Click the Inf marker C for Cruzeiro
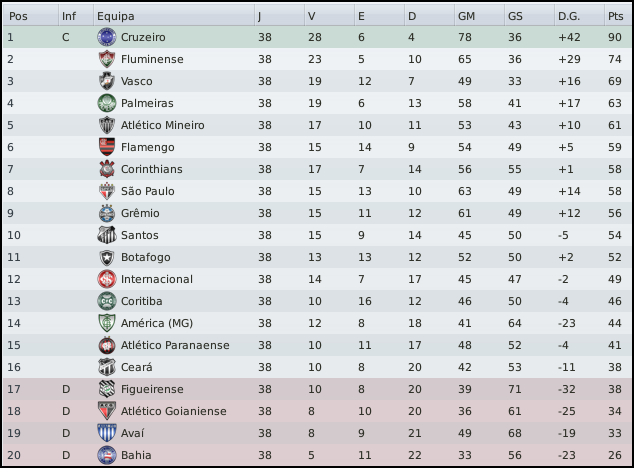 pyautogui.click(x=65, y=37)
